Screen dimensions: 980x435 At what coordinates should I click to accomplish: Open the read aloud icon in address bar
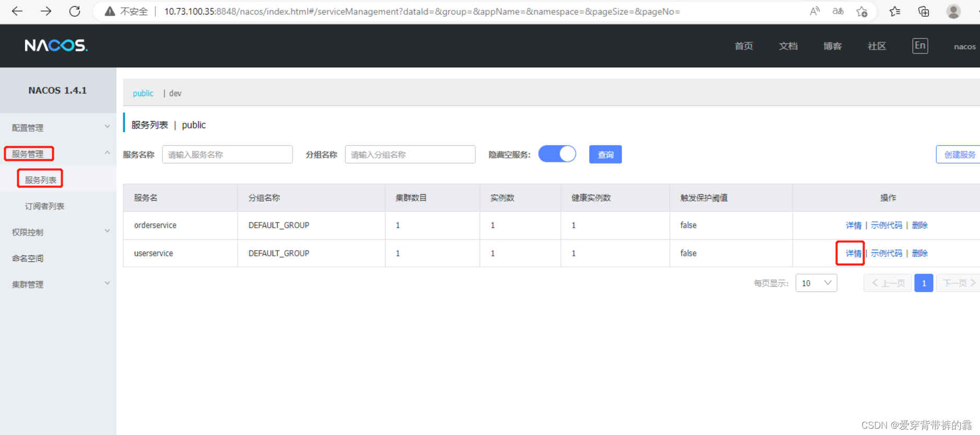[814, 11]
